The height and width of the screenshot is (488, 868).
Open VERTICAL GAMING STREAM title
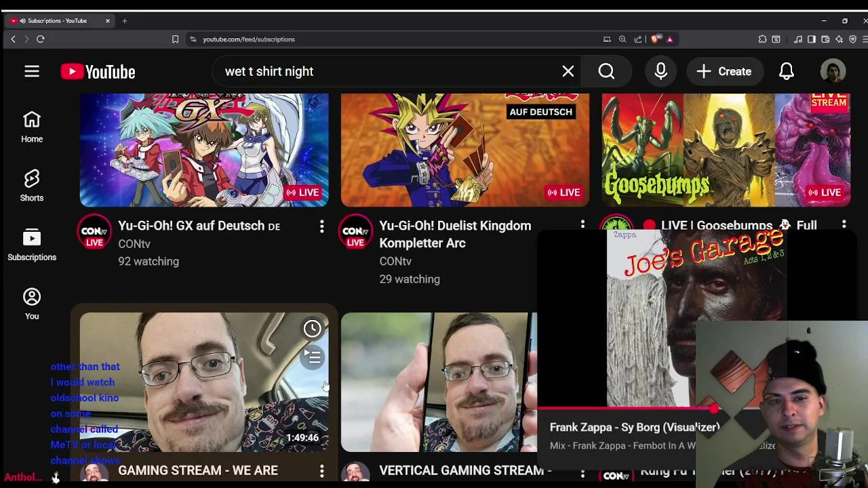tap(465, 470)
